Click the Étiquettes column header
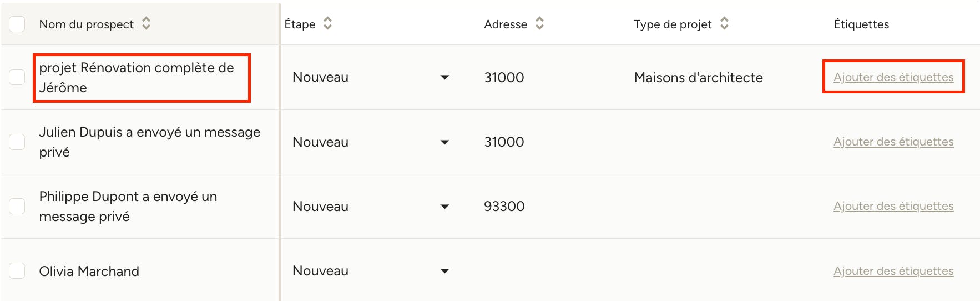This screenshot has width=980, height=301. click(x=861, y=24)
